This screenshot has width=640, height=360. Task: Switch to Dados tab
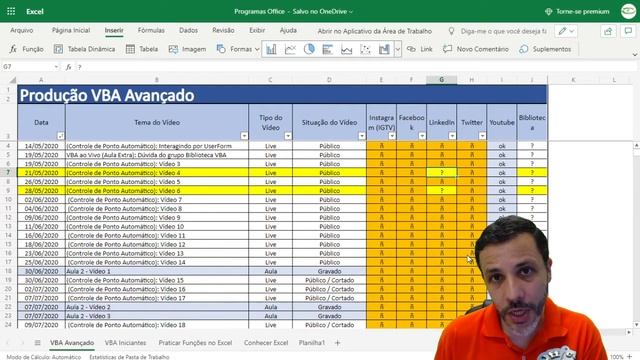point(188,30)
